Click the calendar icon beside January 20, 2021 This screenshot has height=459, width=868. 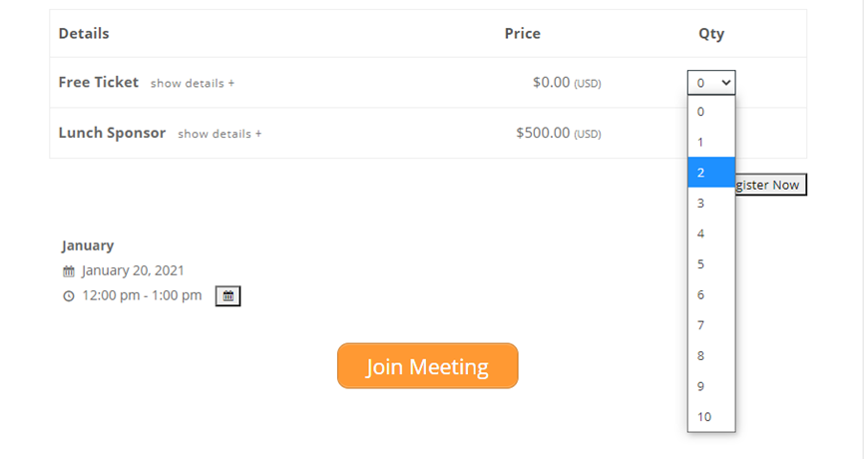pyautogui.click(x=69, y=271)
